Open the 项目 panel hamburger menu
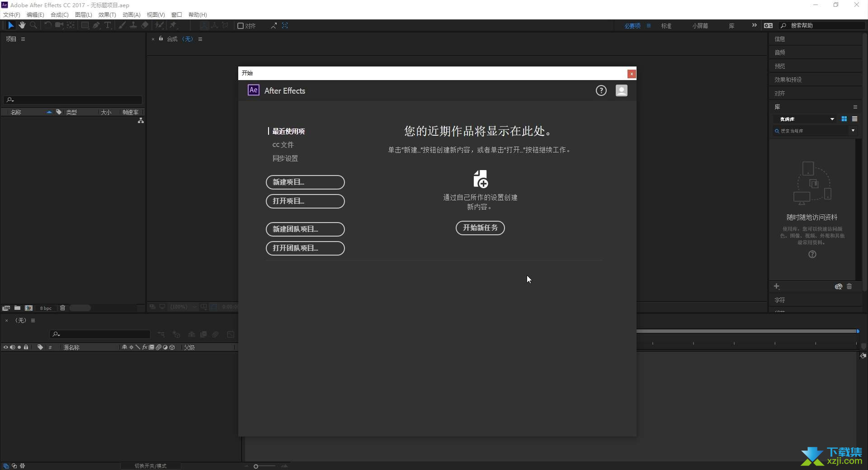 coord(23,39)
